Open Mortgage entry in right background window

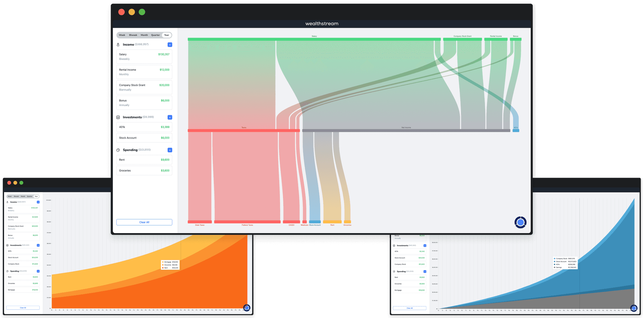click(409, 290)
